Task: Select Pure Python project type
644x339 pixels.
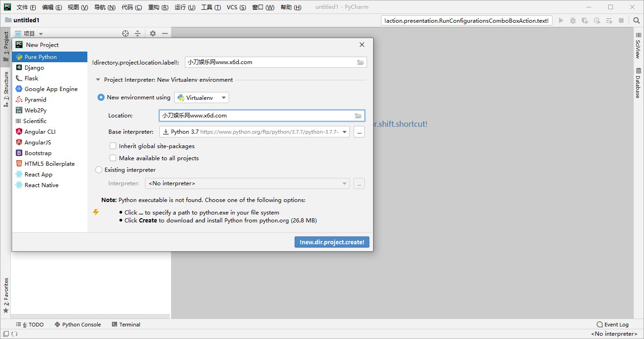Action: click(50, 57)
